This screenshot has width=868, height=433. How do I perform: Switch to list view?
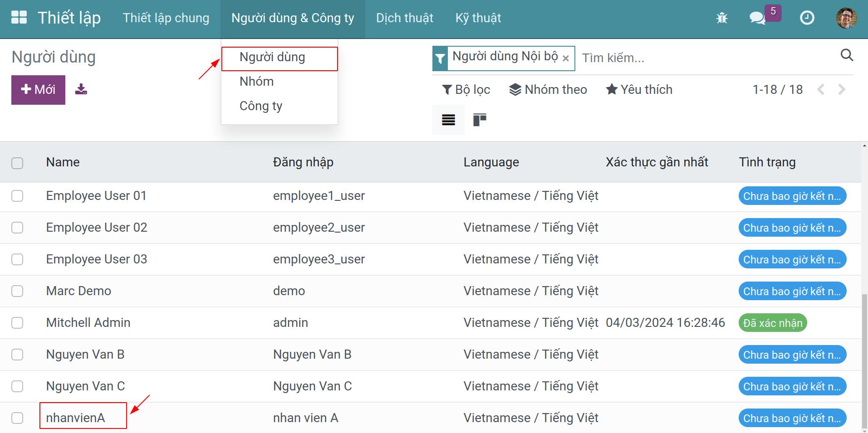click(448, 120)
